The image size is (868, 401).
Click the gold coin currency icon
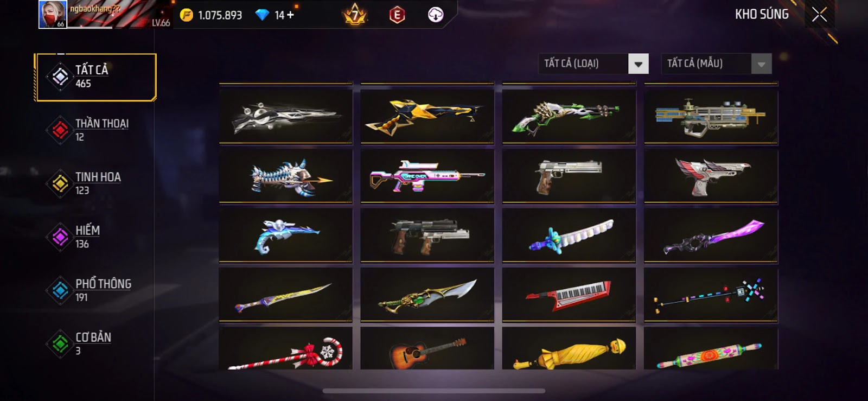coord(186,15)
